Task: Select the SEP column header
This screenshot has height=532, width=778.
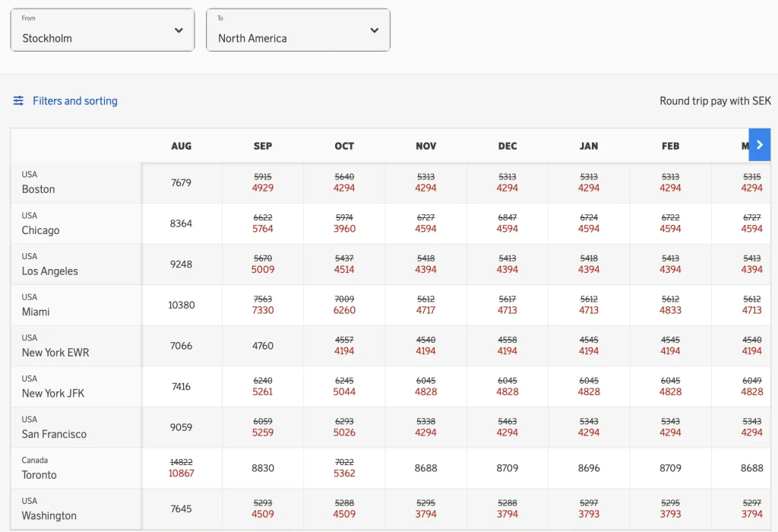Action: click(262, 146)
